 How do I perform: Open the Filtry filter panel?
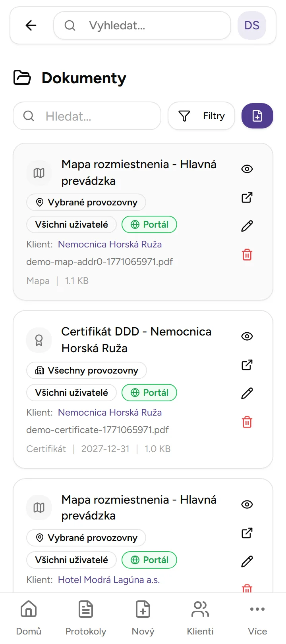201,116
